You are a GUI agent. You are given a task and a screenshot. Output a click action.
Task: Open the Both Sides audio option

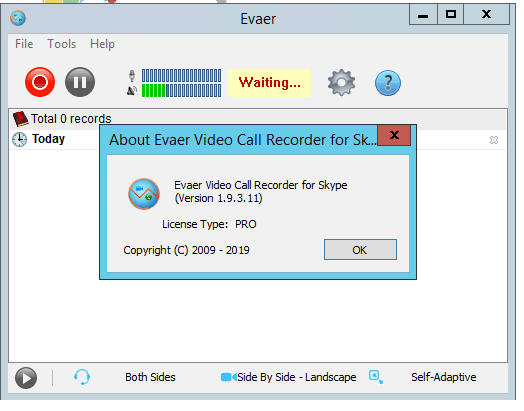pyautogui.click(x=150, y=377)
